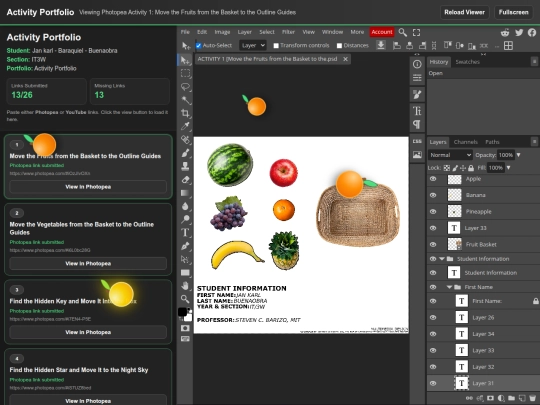Click the search magnifier icon in the menu bar
The width and height of the screenshot is (540, 405).
click(402, 32)
